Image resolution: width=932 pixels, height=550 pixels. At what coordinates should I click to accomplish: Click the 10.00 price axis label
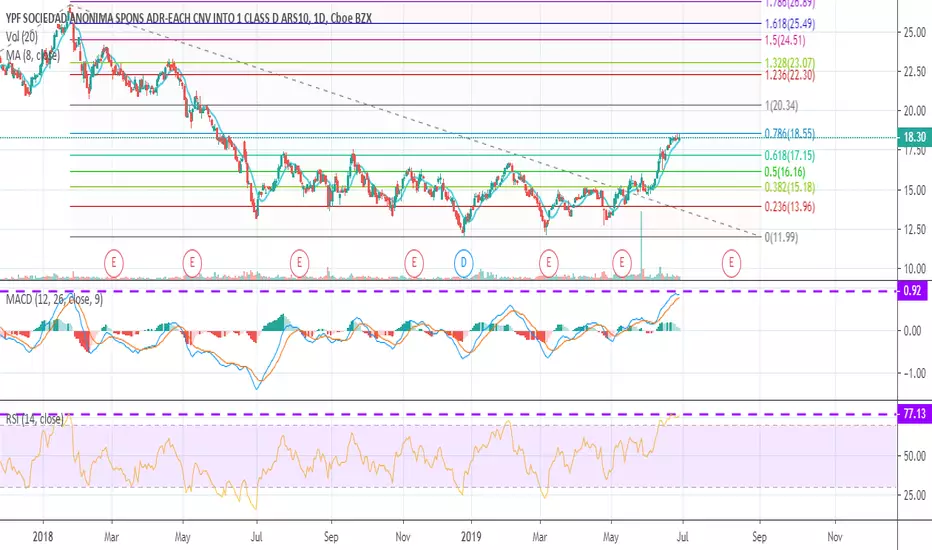pyautogui.click(x=914, y=269)
